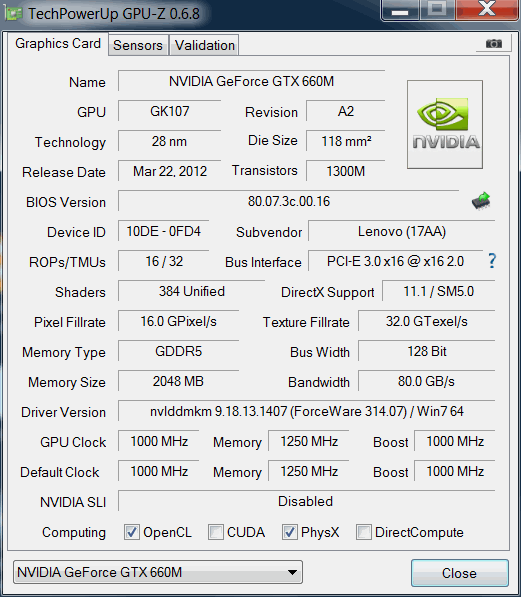This screenshot has height=597, width=521.
Task: Toggle the DirectCompute checkbox
Action: pos(363,532)
